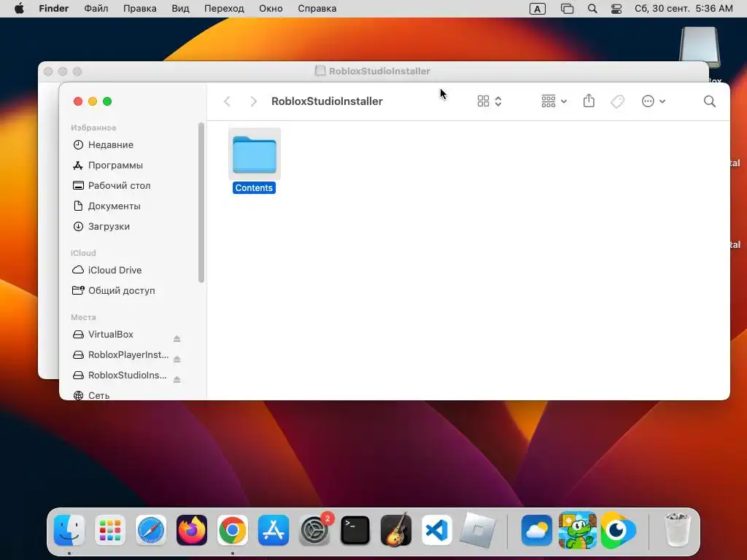
Task: Open Finder from the Dock
Action: (69, 530)
